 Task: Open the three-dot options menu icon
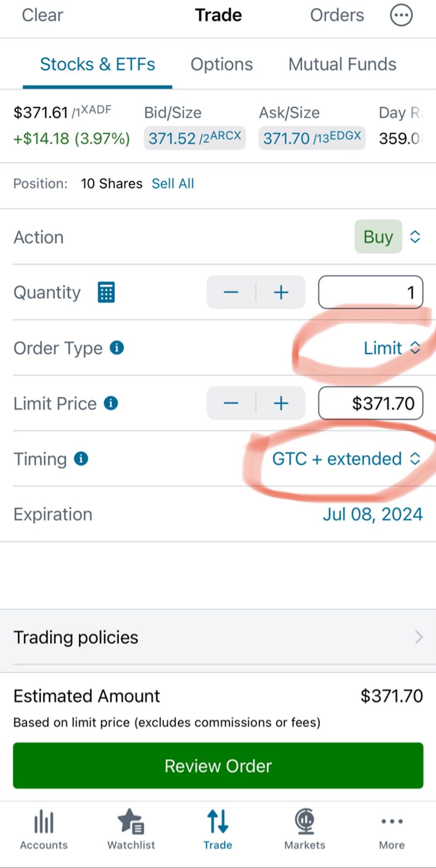[401, 15]
